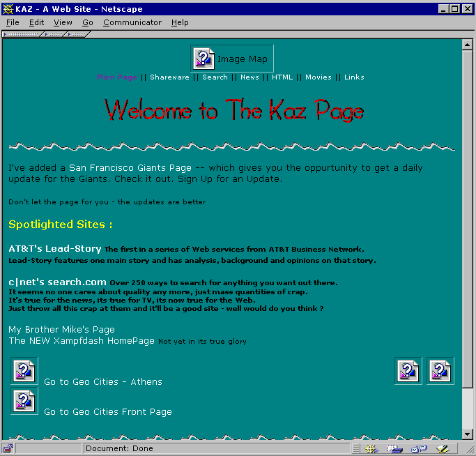Visit the News navigation link
Screen dimensions: 476x456
click(x=249, y=77)
